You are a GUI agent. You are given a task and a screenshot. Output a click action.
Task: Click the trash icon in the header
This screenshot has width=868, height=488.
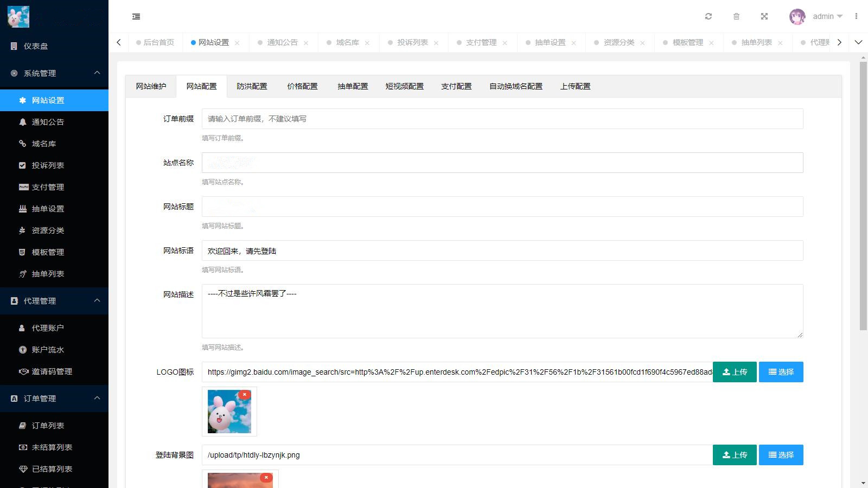736,16
